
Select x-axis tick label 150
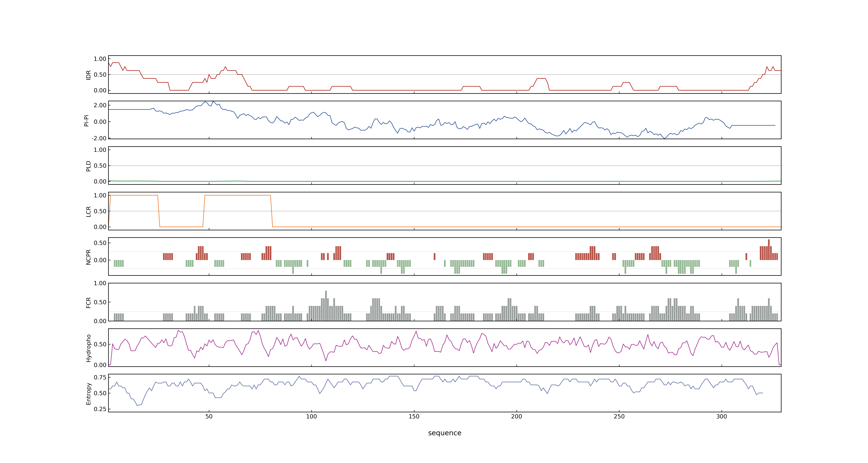click(414, 416)
